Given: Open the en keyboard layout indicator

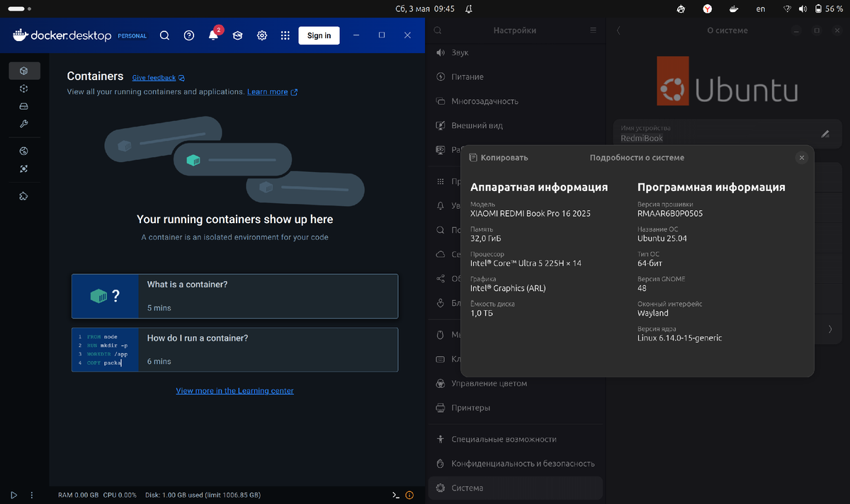Looking at the screenshot, I should 761,9.
